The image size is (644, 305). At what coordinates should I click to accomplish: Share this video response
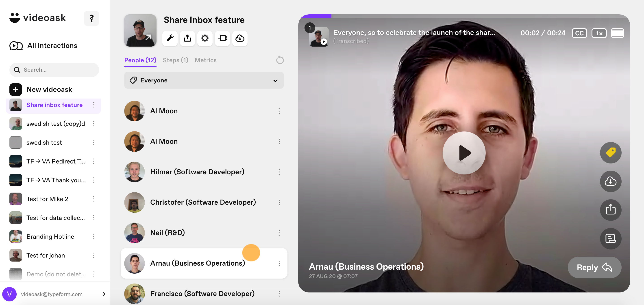pos(611,210)
